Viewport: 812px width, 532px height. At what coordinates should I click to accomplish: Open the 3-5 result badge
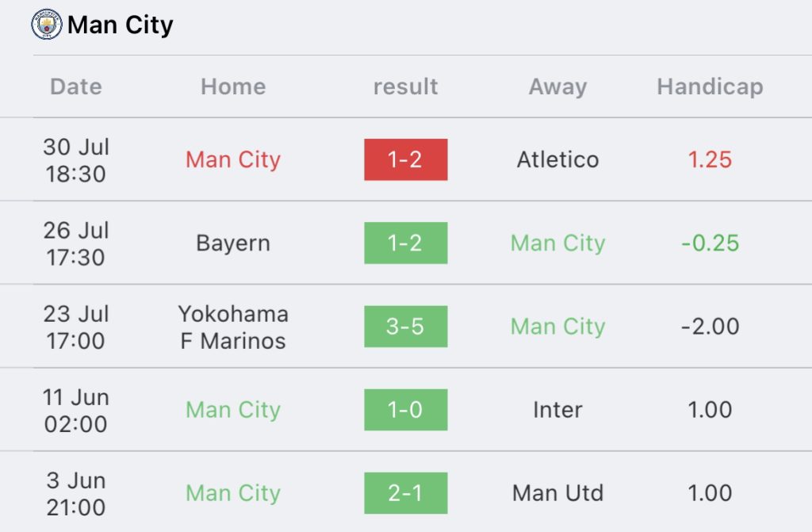pyautogui.click(x=405, y=327)
